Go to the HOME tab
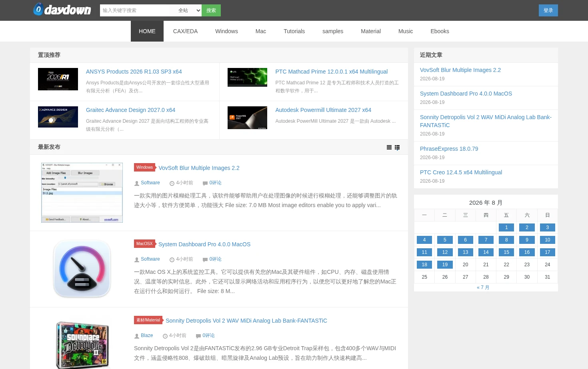 tap(147, 31)
